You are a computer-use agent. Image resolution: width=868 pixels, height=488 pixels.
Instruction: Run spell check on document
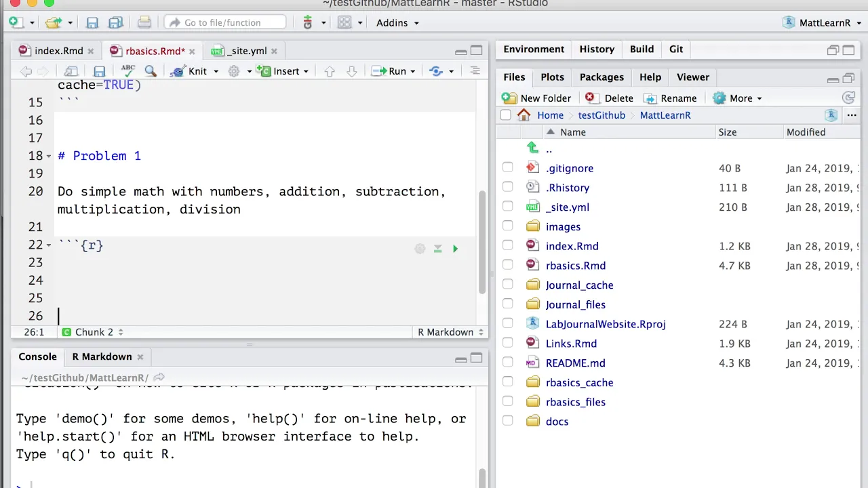[x=127, y=70]
